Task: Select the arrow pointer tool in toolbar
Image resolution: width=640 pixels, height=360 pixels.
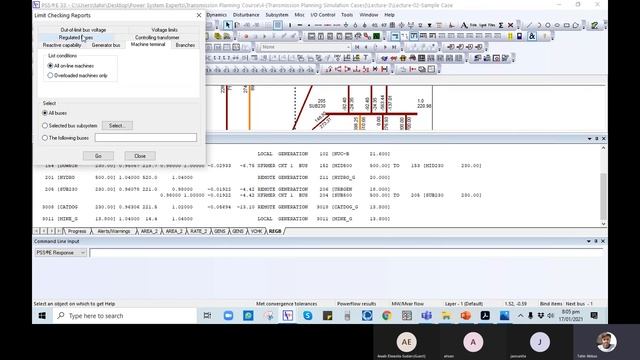Action: [228, 25]
